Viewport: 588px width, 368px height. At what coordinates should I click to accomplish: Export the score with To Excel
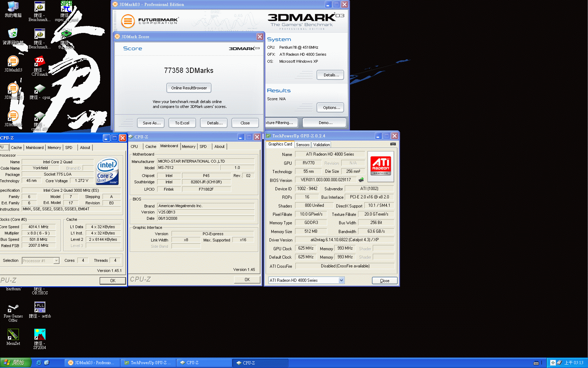click(182, 123)
